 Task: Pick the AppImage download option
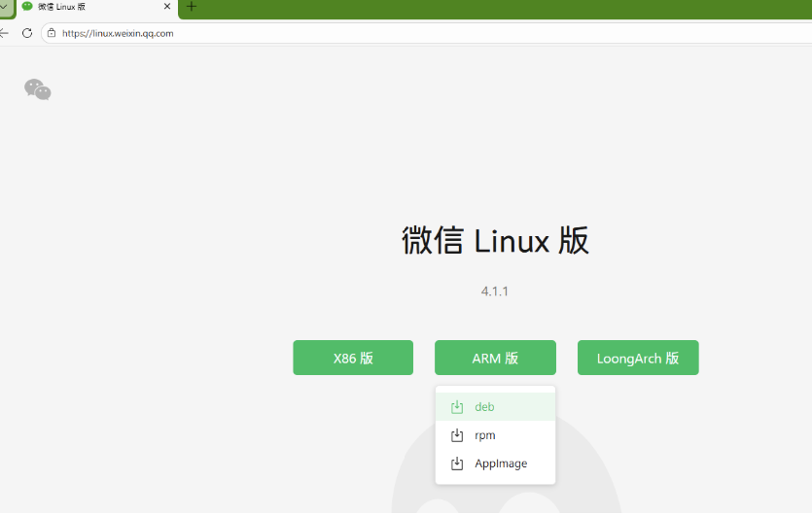click(x=501, y=463)
